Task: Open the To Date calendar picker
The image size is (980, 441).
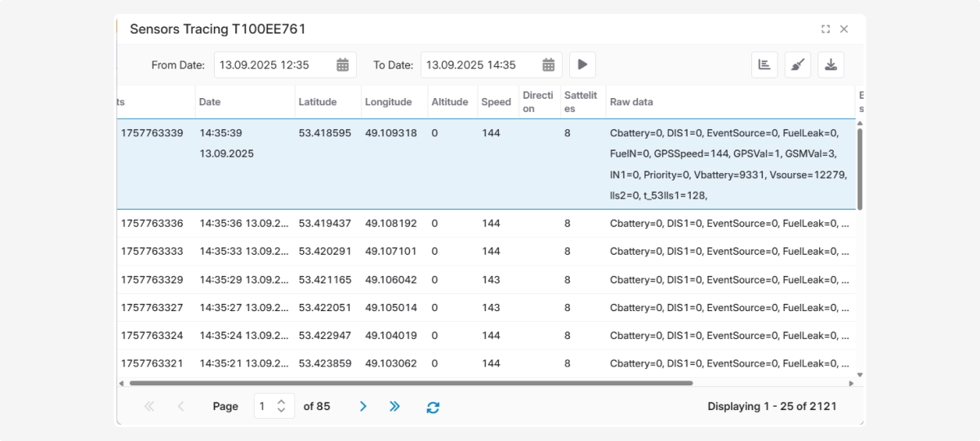Action: click(549, 65)
